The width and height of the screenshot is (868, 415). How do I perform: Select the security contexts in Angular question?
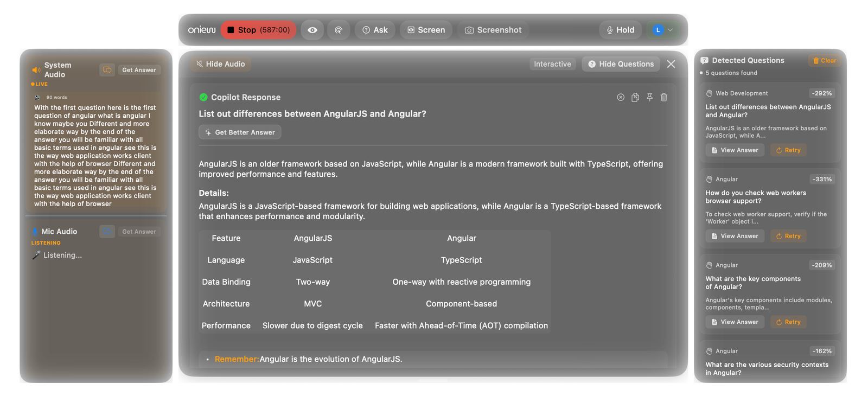pos(767,369)
